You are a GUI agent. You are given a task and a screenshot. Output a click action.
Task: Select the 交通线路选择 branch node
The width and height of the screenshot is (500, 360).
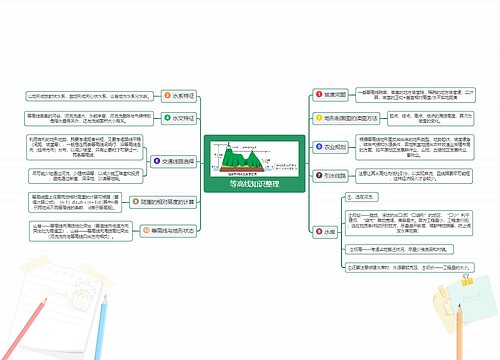click(173, 161)
